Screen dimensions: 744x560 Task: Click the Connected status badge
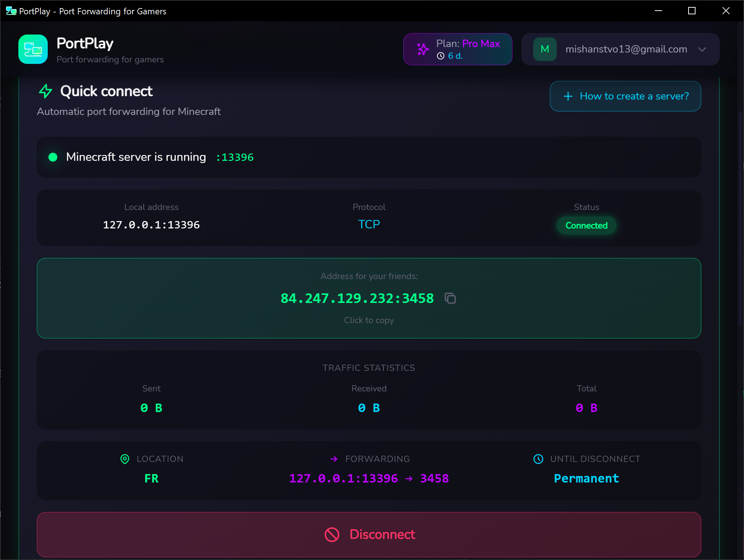click(x=586, y=225)
